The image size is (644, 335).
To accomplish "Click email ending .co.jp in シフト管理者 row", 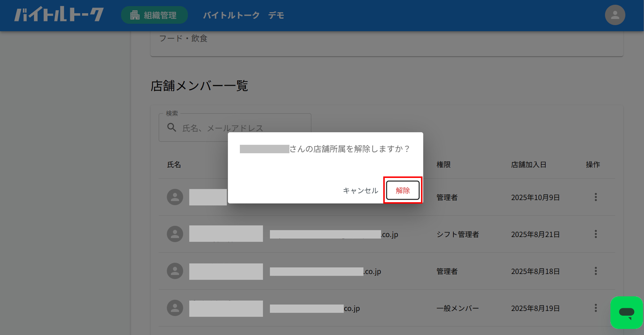I will click(x=334, y=234).
